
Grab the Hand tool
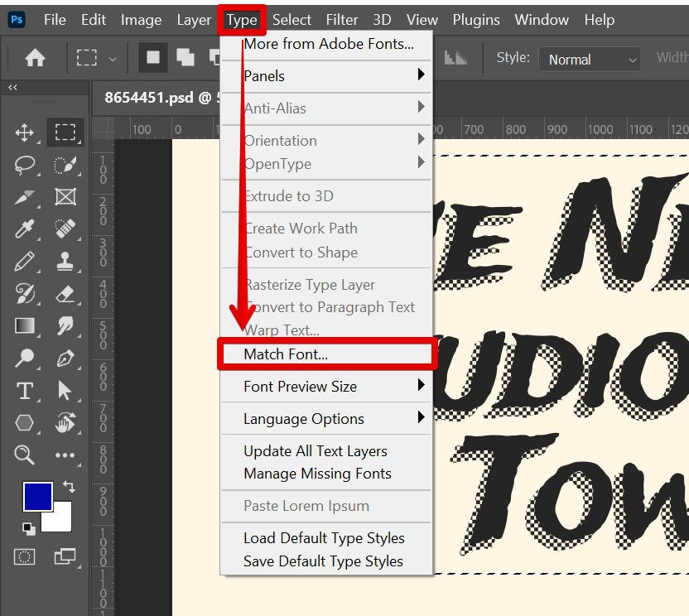click(x=67, y=422)
